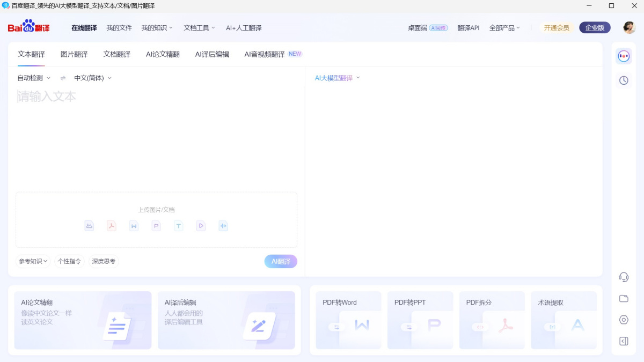Open 开通会员 membership page
644x362 pixels.
pyautogui.click(x=556, y=27)
